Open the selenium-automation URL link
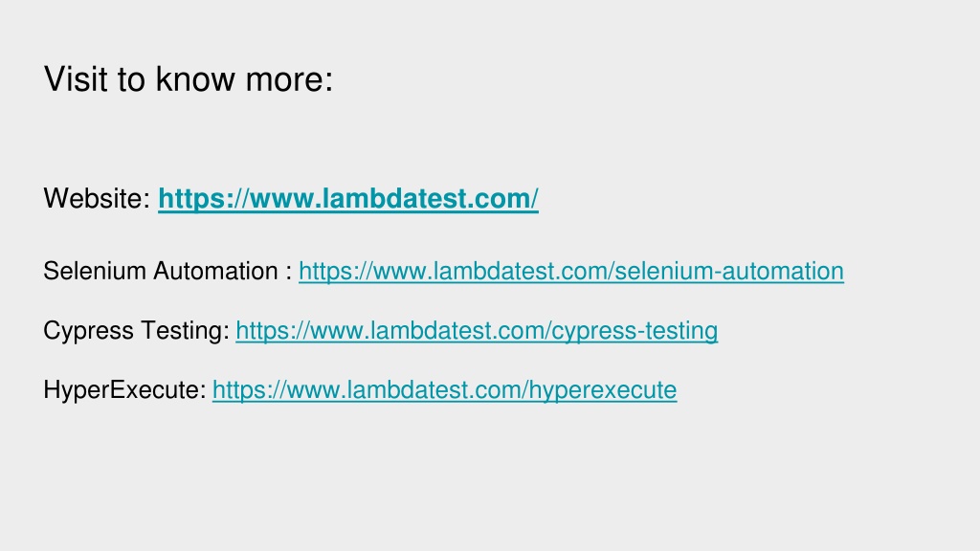 (x=571, y=272)
